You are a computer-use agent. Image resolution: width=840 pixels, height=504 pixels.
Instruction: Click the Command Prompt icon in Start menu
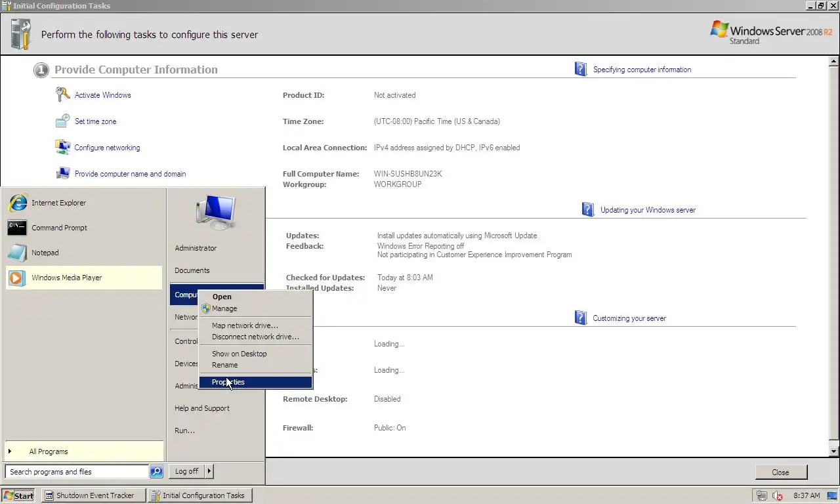[17, 228]
